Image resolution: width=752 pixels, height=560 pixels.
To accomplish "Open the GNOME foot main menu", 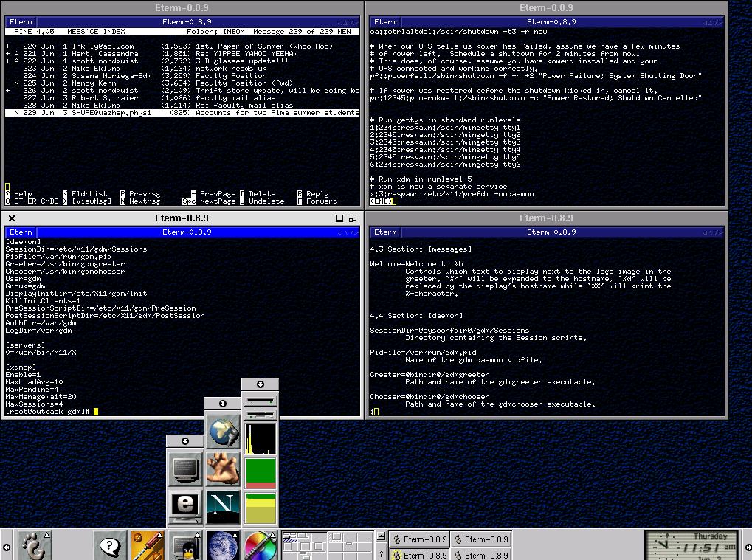I will 35,546.
